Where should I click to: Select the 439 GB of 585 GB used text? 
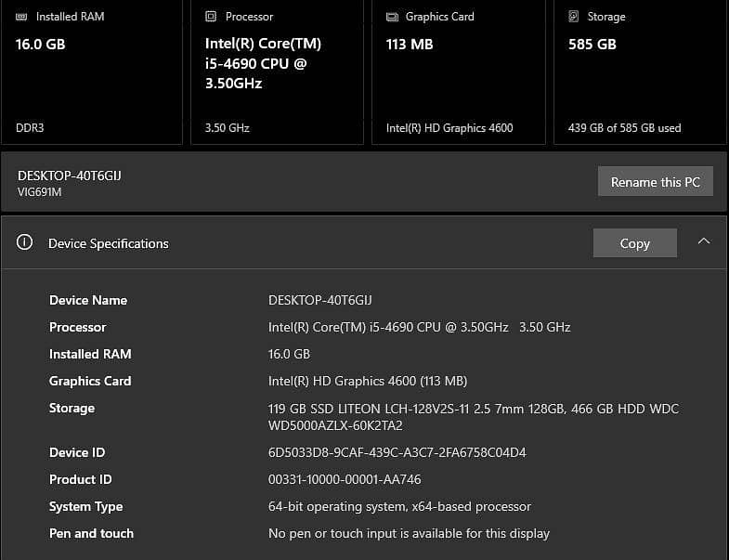[x=624, y=128]
